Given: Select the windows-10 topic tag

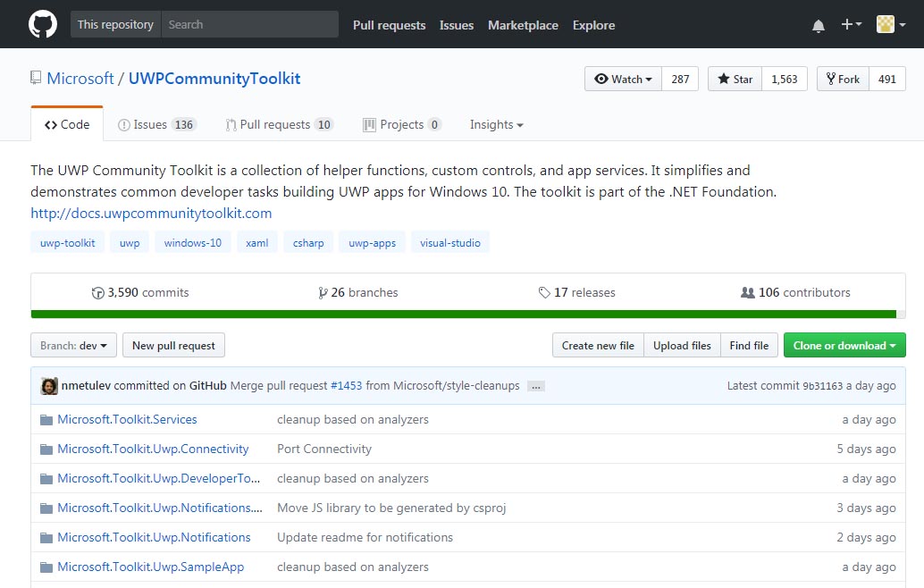Looking at the screenshot, I should tap(193, 242).
